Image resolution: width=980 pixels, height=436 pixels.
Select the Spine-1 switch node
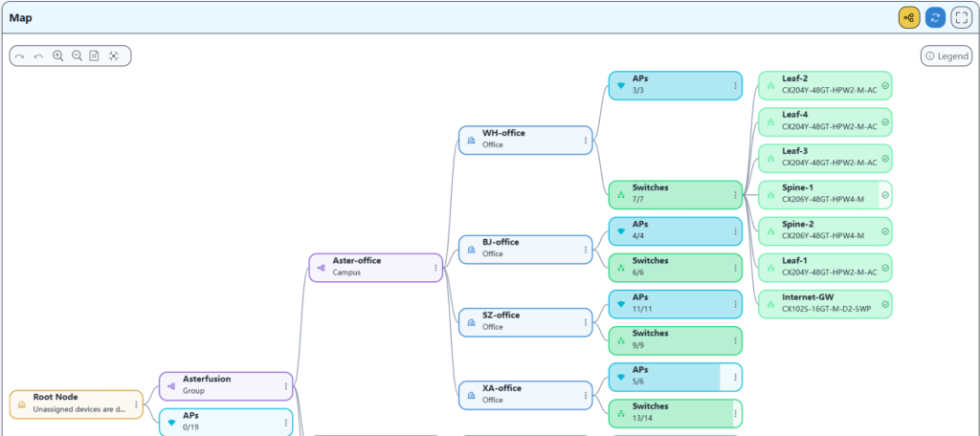(x=818, y=194)
